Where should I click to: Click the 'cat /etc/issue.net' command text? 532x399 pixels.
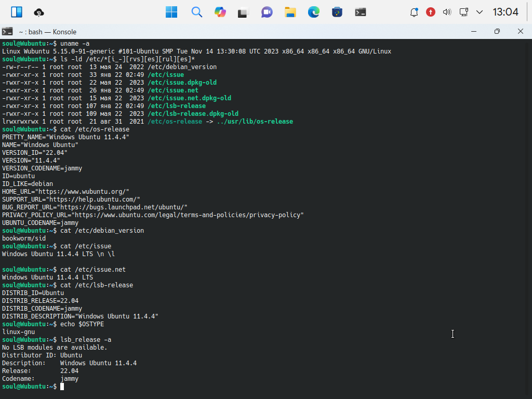(x=93, y=270)
